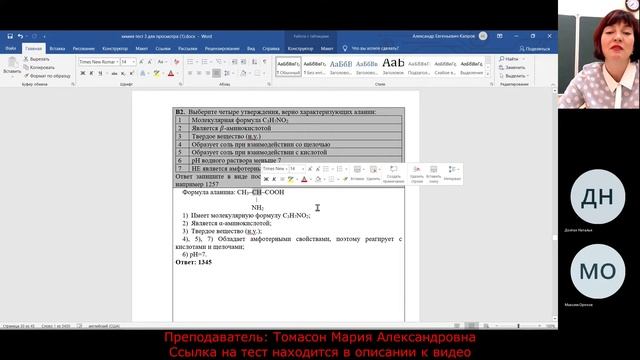Toggle superscript in the ribbon
Image resolution: width=640 pixels, height=360 pixels.
point(131,73)
